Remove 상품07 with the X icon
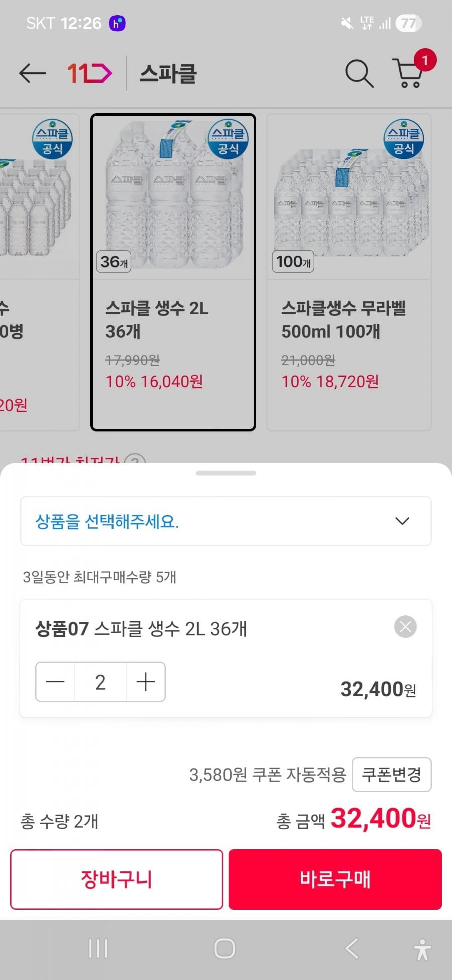The width and height of the screenshot is (452, 980). (405, 627)
